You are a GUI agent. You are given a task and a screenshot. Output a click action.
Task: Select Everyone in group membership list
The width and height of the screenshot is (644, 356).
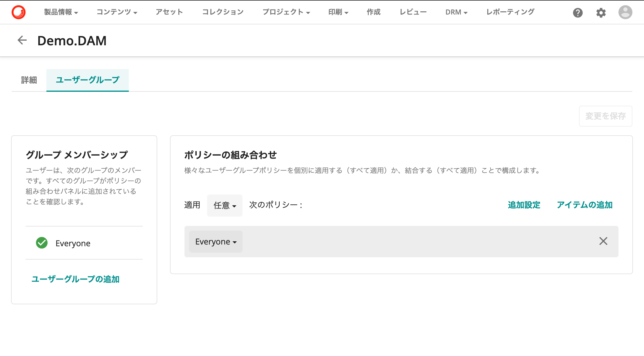pos(84,243)
